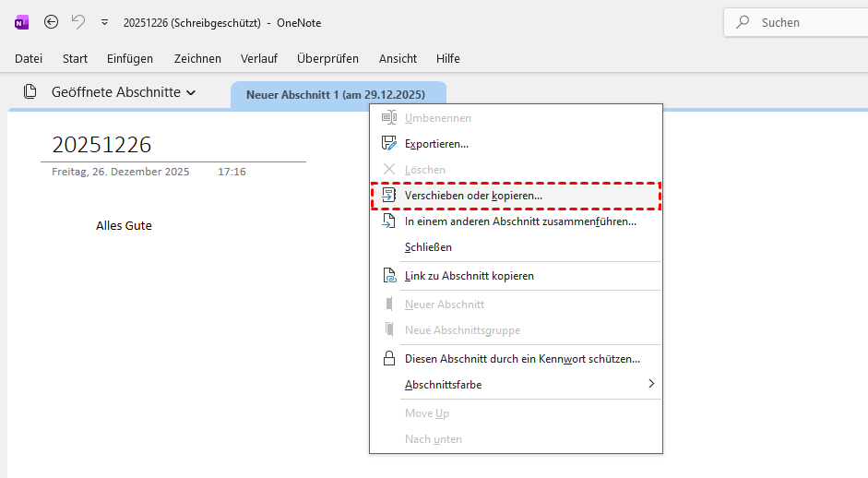Click the Undo arrow icon
The image size is (868, 478).
pos(78,22)
